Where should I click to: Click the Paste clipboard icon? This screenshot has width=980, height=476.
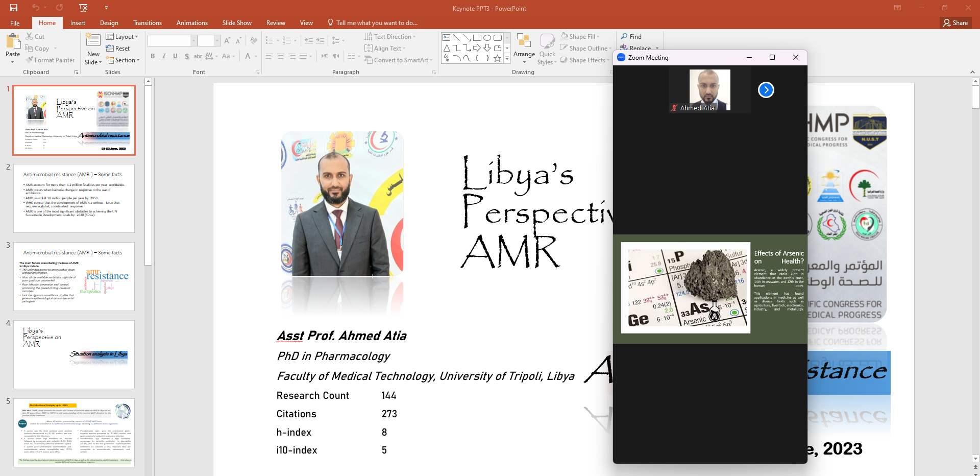click(x=13, y=42)
